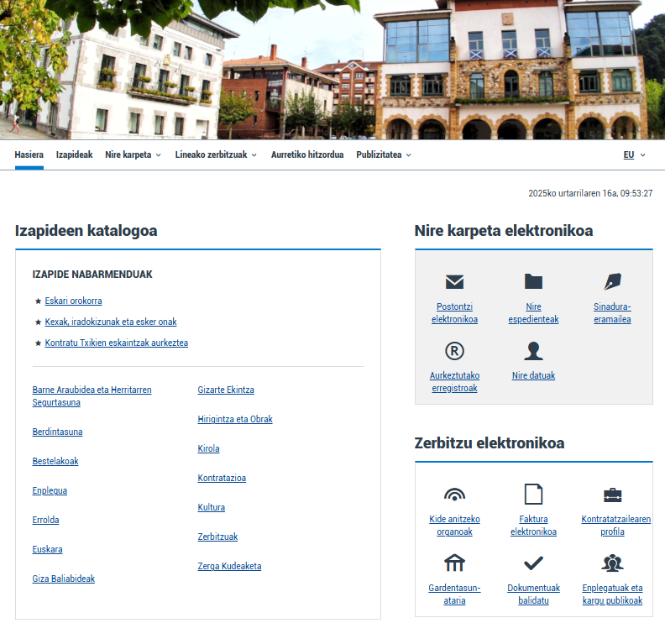Open the Enplegatuak eta kargu publikoak people icon
Image resolution: width=665 pixels, height=644 pixels.
pos(612,563)
